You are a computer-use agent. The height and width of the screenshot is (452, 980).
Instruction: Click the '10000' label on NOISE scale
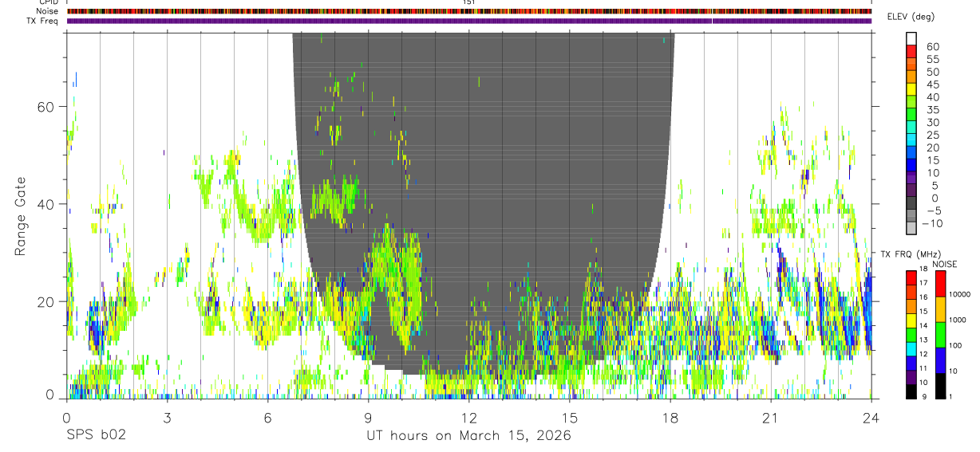(x=962, y=294)
